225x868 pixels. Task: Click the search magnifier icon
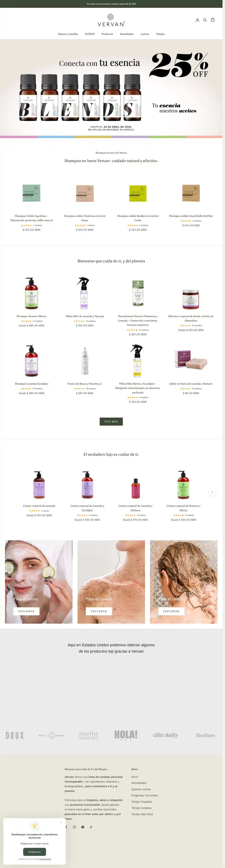coord(205,20)
